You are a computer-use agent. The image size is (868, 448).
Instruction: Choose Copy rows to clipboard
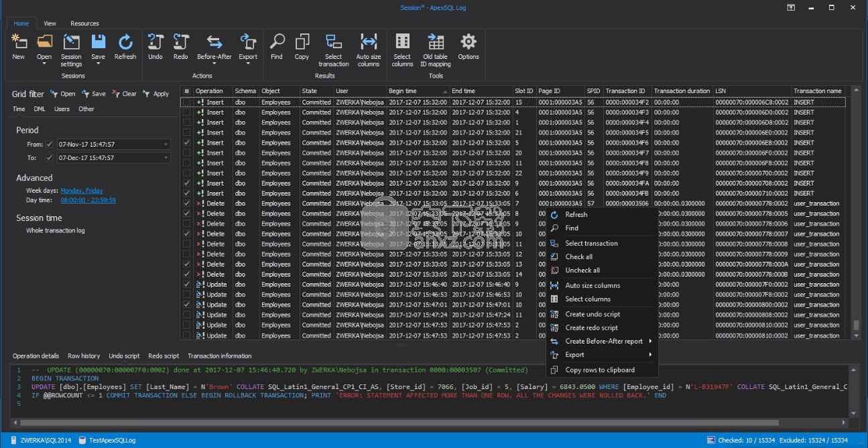click(600, 370)
